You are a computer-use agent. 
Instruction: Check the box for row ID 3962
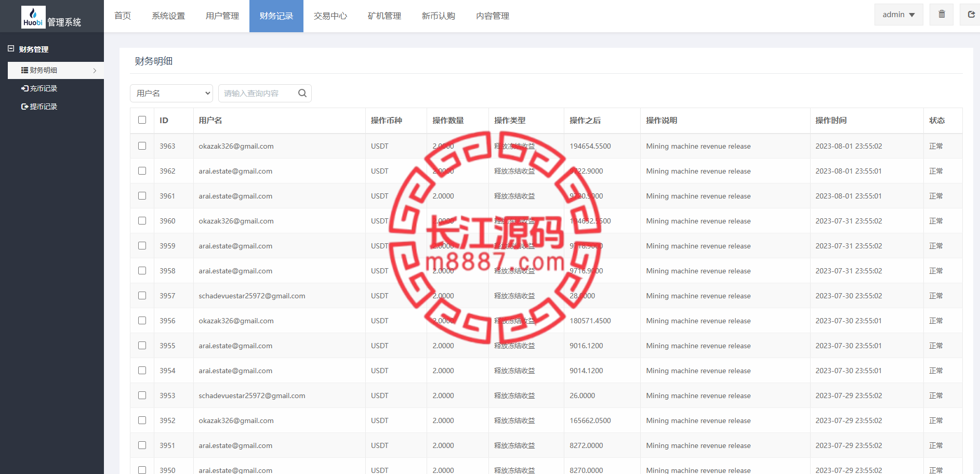[142, 171]
